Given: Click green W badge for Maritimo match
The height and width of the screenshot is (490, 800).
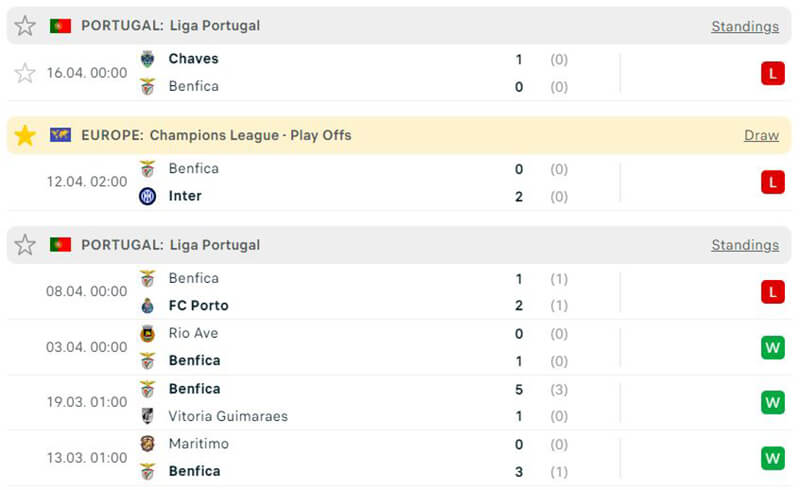Looking at the screenshot, I should 772,457.
